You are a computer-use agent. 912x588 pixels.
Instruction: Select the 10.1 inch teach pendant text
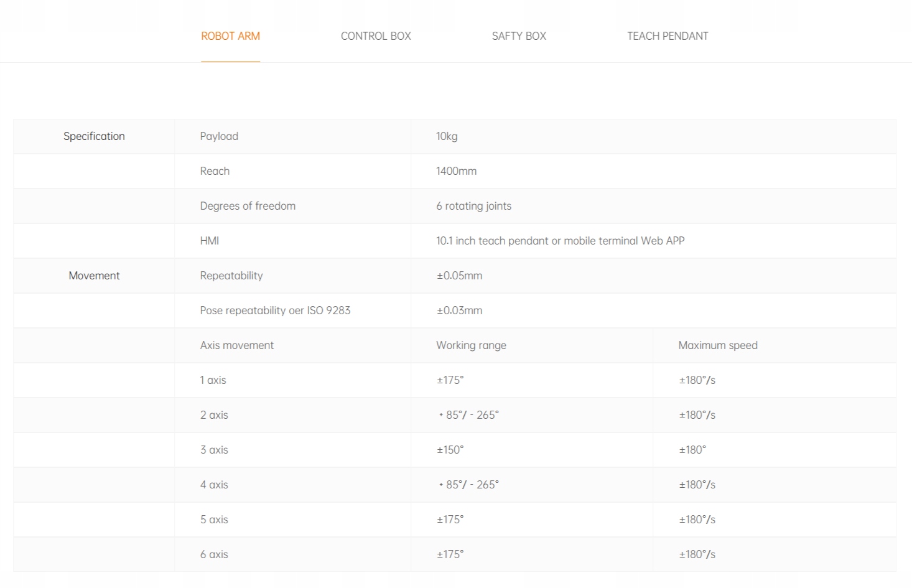pyautogui.click(x=560, y=241)
